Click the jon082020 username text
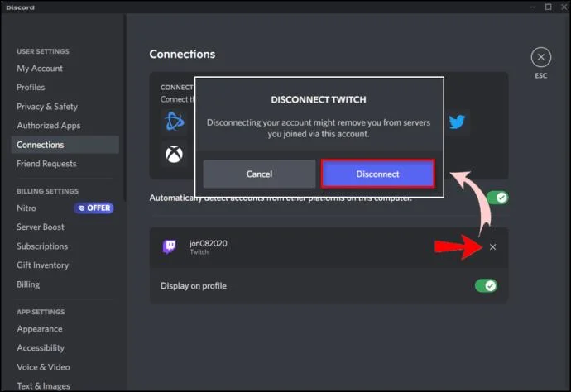Image resolution: width=571 pixels, height=392 pixels. click(x=209, y=243)
